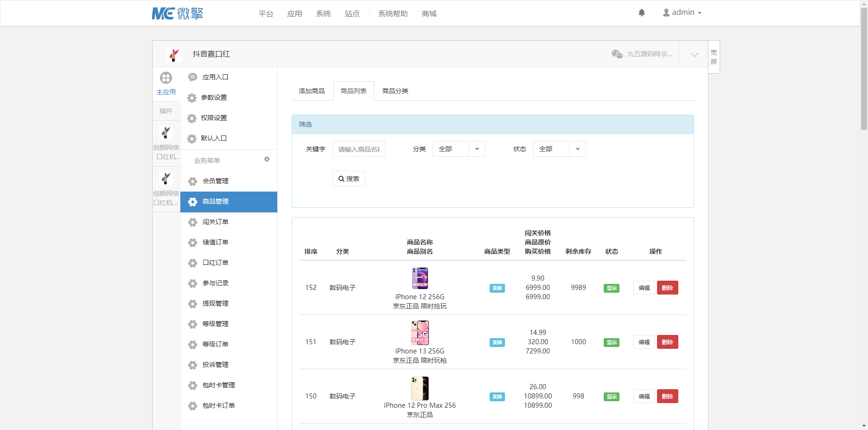This screenshot has height=430, width=868.
Task: Open the 分类 filter dropdown
Action: tap(477, 149)
